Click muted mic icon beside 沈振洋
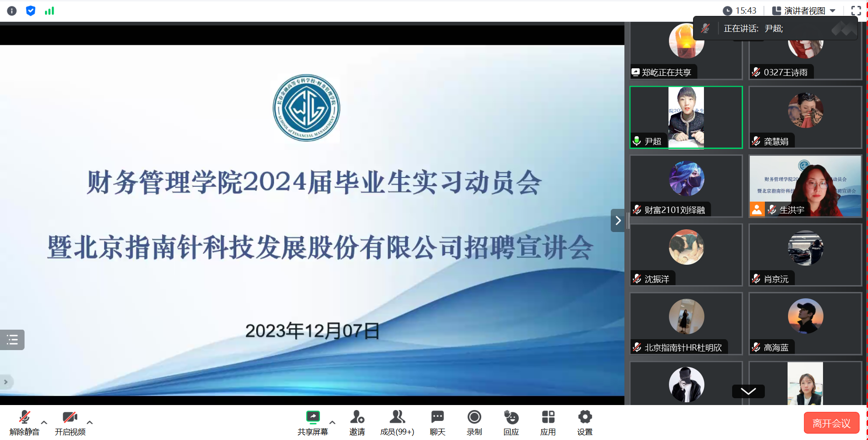 point(637,279)
